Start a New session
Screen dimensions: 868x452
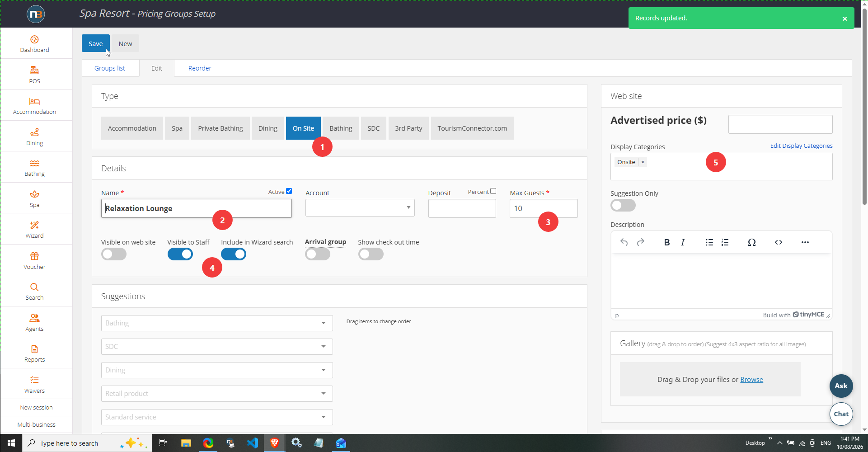pos(36,408)
